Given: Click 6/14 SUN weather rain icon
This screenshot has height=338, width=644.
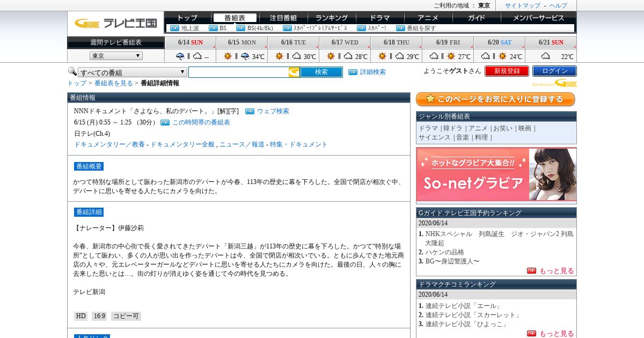Looking at the screenshot, I should pos(180,56).
